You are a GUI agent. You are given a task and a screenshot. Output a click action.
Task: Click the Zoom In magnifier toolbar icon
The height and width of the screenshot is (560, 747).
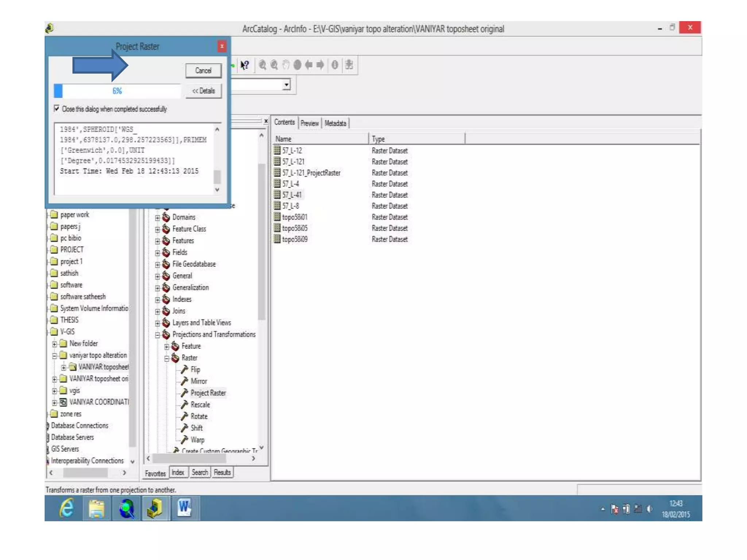[262, 65]
